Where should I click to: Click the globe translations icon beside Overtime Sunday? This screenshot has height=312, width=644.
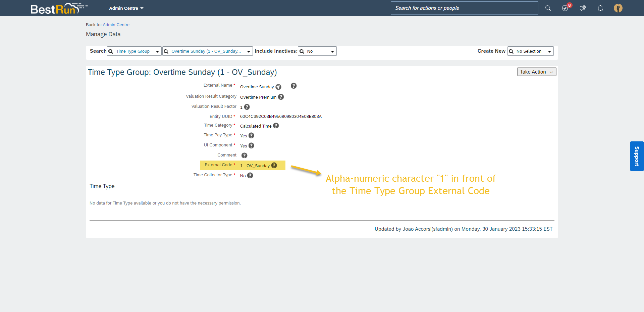pos(278,87)
